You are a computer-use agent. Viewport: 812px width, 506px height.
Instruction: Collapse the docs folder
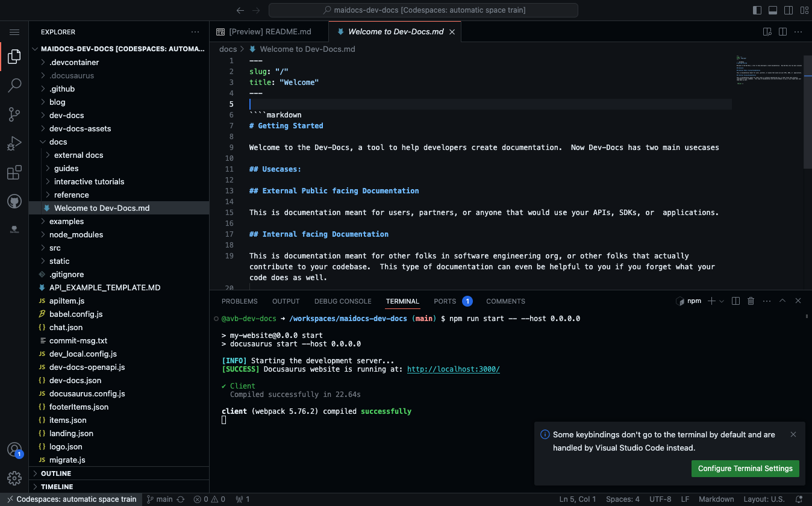(x=58, y=142)
